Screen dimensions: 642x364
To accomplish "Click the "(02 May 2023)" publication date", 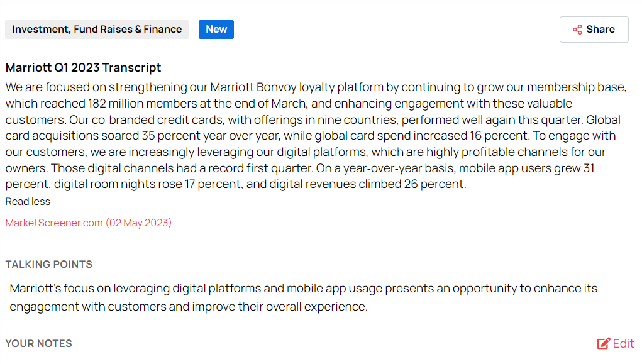I will click(138, 223).
